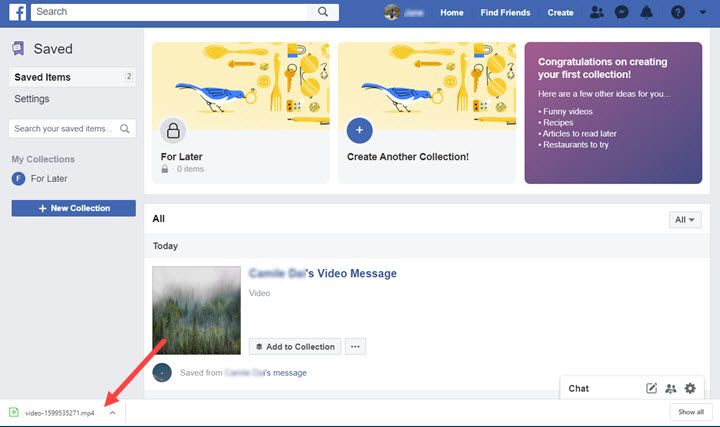Click Show all downloads button
720x427 pixels.
(691, 412)
